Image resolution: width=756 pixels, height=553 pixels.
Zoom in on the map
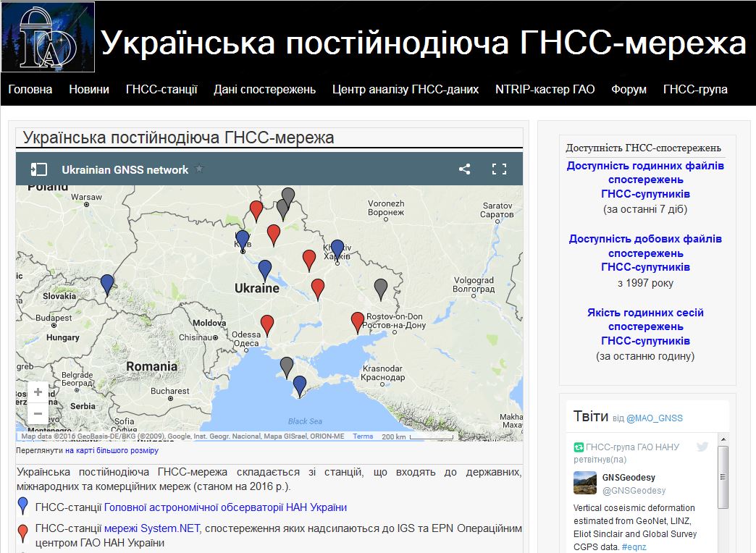click(38, 392)
